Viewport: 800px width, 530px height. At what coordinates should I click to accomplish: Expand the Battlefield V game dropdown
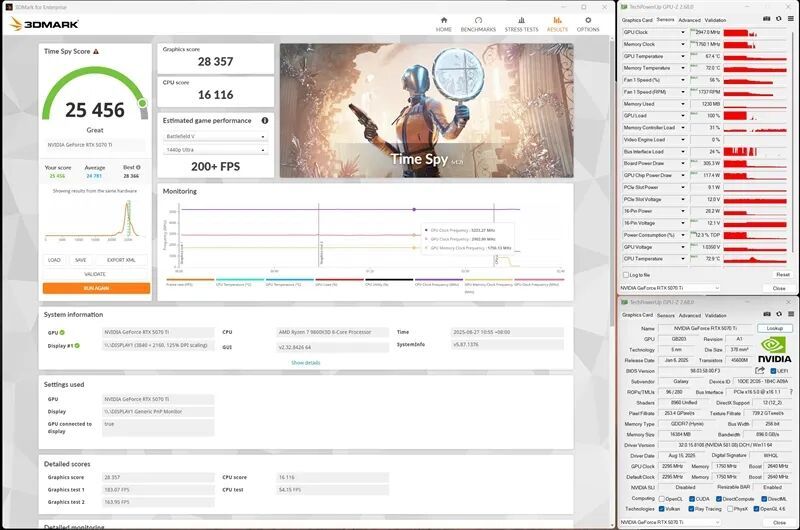click(215, 137)
